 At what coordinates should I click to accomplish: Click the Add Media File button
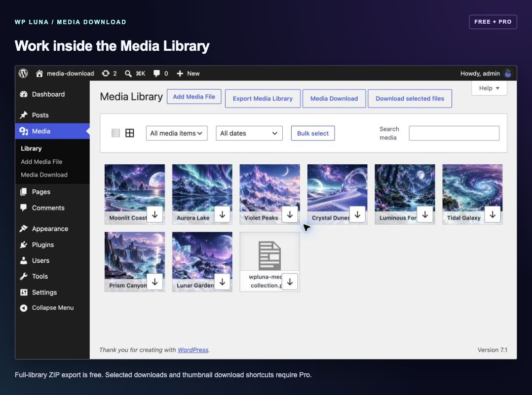point(194,97)
